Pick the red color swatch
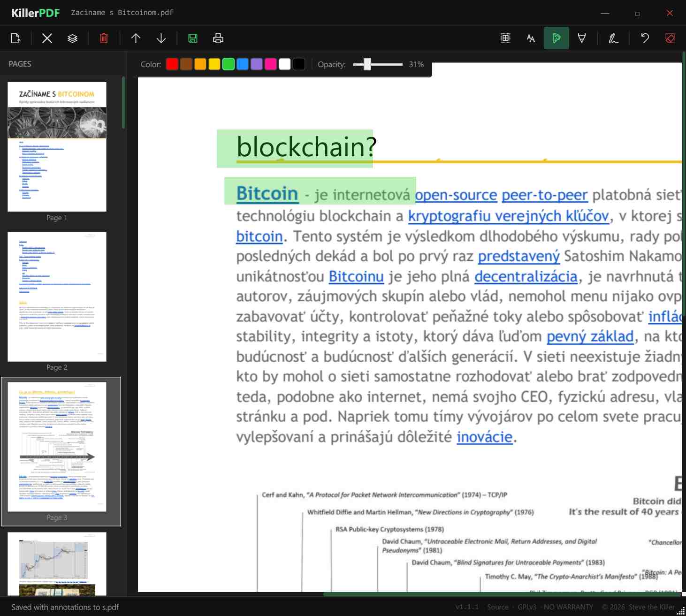 pos(172,64)
